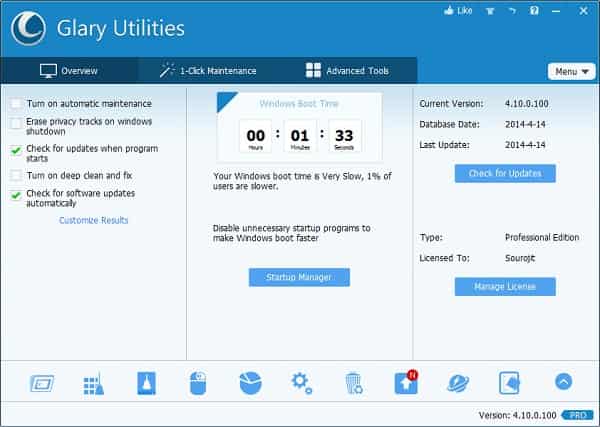Open the gears Process Manager icon

coord(302,383)
